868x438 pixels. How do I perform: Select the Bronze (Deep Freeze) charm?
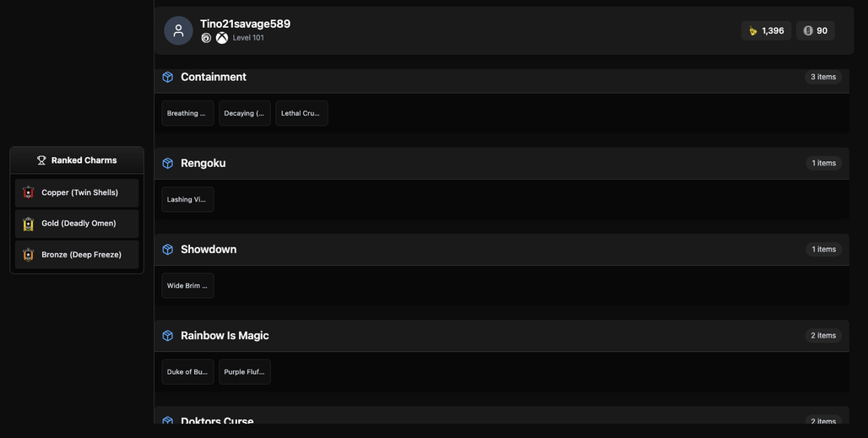click(77, 254)
